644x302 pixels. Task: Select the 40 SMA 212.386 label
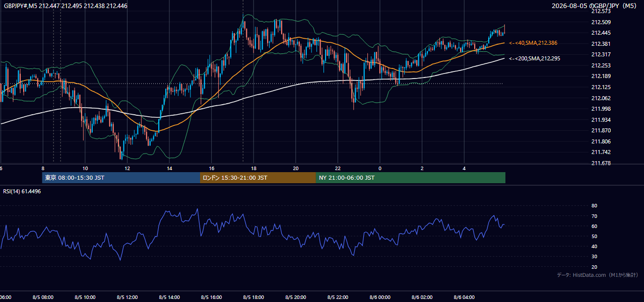[x=533, y=43]
